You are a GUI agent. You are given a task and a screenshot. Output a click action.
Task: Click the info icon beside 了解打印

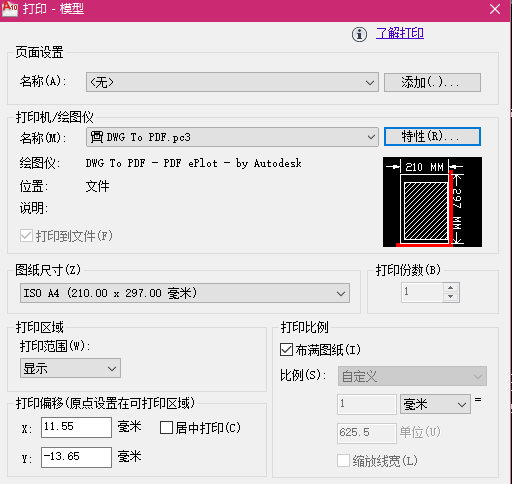click(359, 34)
